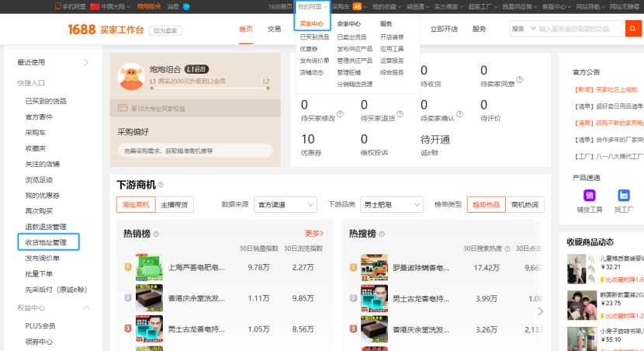Go to 首页 tab
This screenshot has width=644, height=351.
[x=246, y=29]
